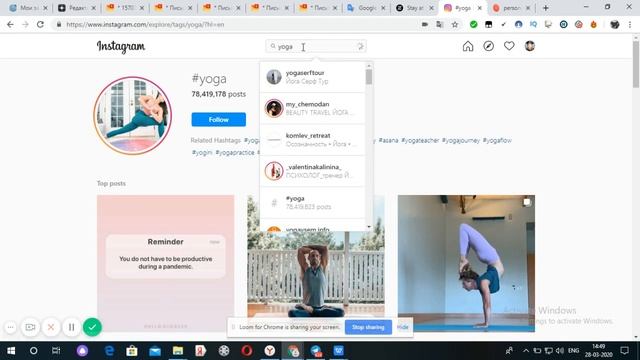Open the meditating man top post
Screen dimensions: 640x360
click(316, 273)
